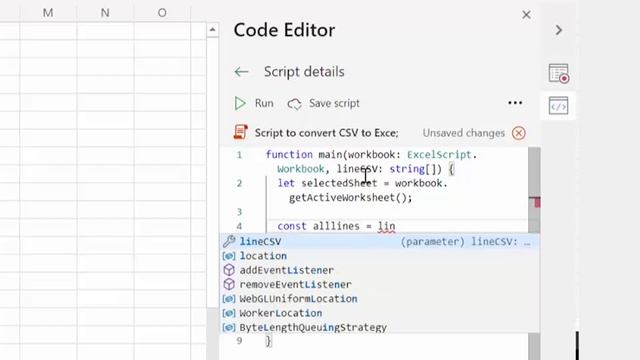
Task: Click the wrench icon beside lineCSV
Action: point(229,241)
